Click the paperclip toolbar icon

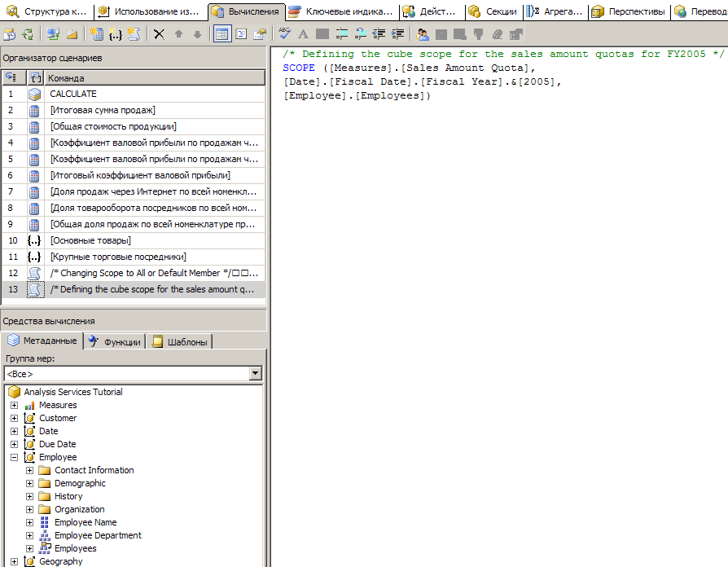[x=498, y=34]
